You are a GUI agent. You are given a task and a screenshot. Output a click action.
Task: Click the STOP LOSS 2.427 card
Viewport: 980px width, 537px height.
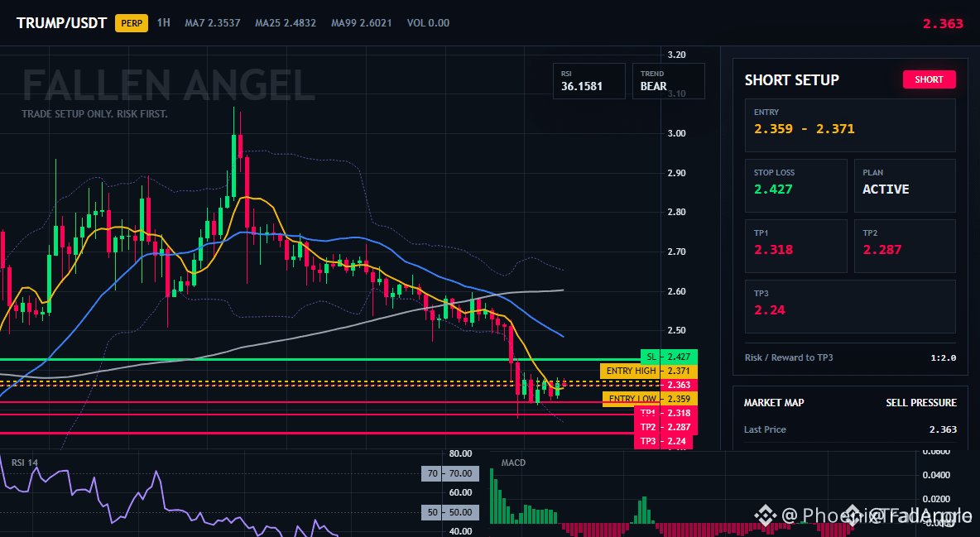(x=795, y=185)
